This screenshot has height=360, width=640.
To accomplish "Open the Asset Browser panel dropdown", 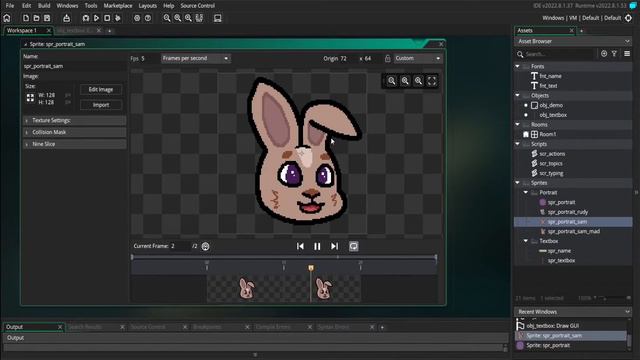I will coord(627,41).
